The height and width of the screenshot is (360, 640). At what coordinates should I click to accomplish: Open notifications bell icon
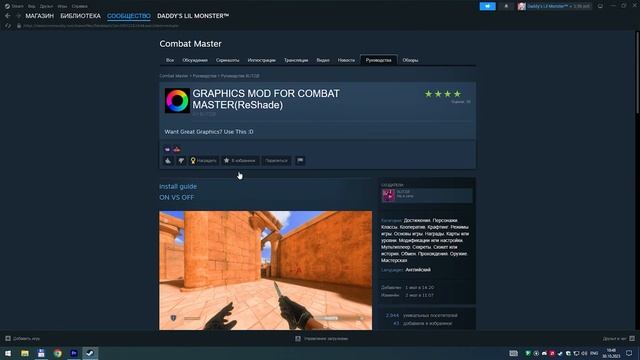point(506,6)
